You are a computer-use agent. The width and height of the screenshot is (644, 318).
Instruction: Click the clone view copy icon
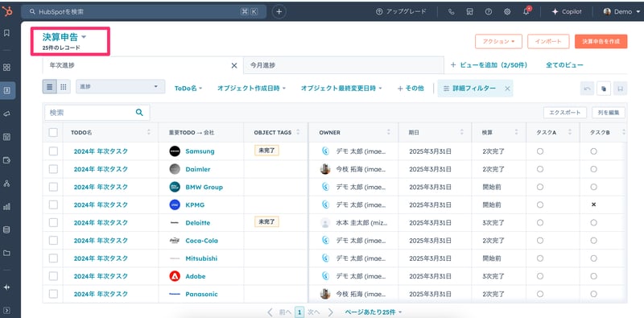[604, 89]
